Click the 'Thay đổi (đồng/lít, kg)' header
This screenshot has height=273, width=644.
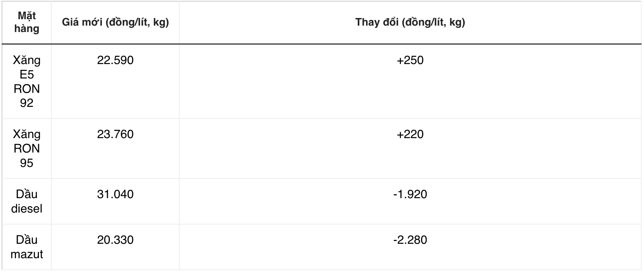tap(410, 22)
